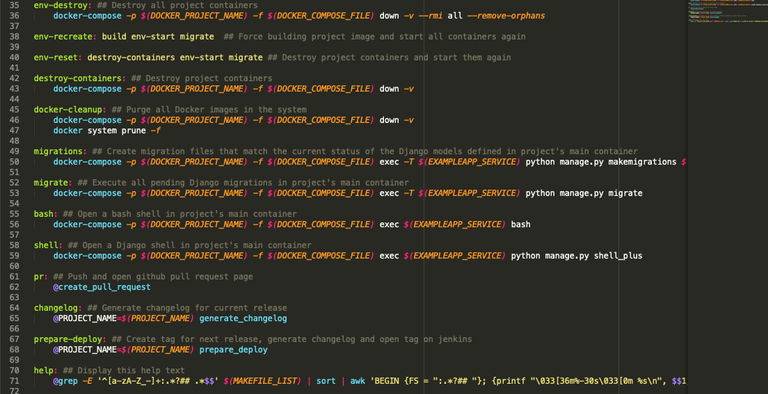This screenshot has height=394, width=768.
Task: Click the @grep command on line 71
Action: [65, 381]
